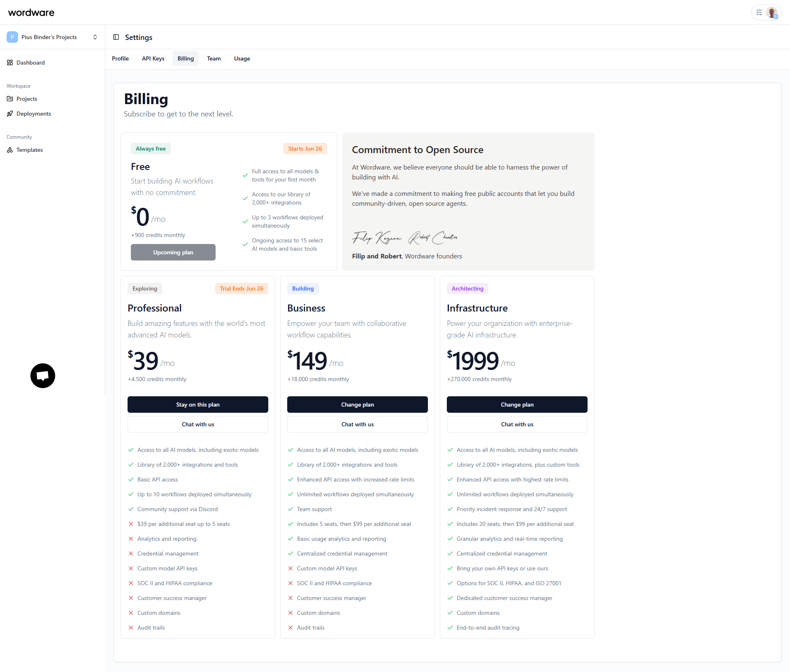Click the Business plan title
Image resolution: width=790 pixels, height=672 pixels.
tap(306, 308)
